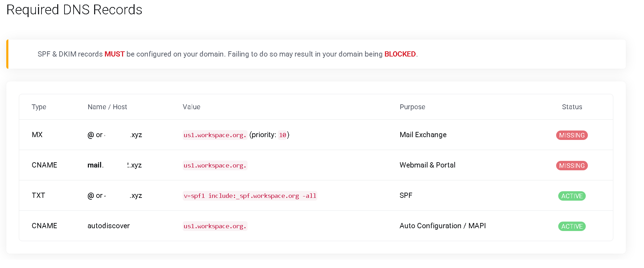
Task: Click the Status column header
Action: pyautogui.click(x=572, y=107)
